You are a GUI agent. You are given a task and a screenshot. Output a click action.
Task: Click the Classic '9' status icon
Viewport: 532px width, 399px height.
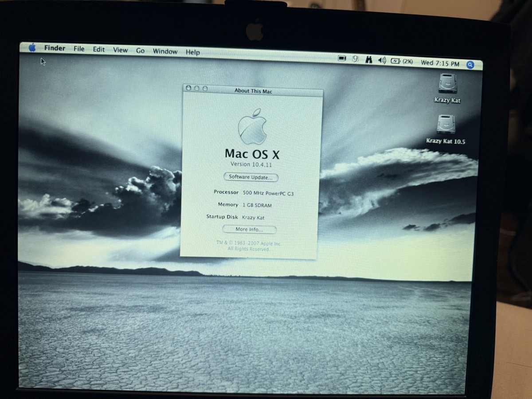tap(355, 59)
